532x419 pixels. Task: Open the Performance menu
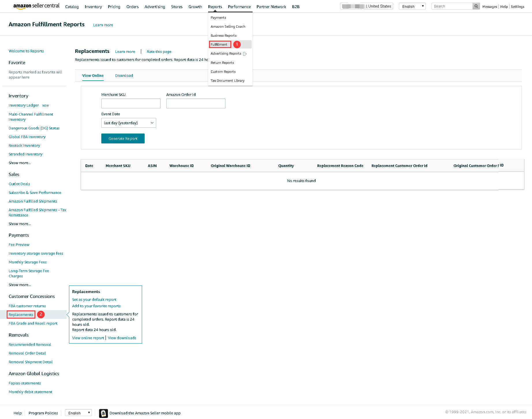[x=239, y=7]
